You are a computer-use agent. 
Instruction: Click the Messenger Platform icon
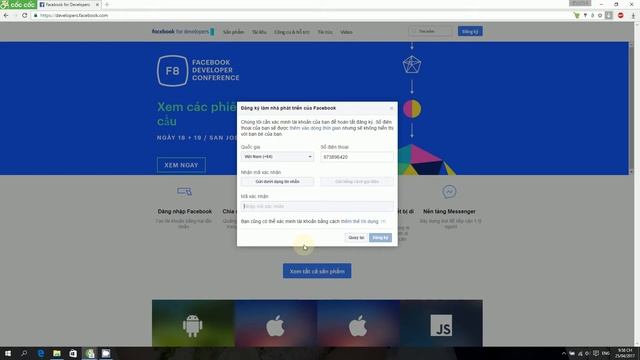pos(449,191)
